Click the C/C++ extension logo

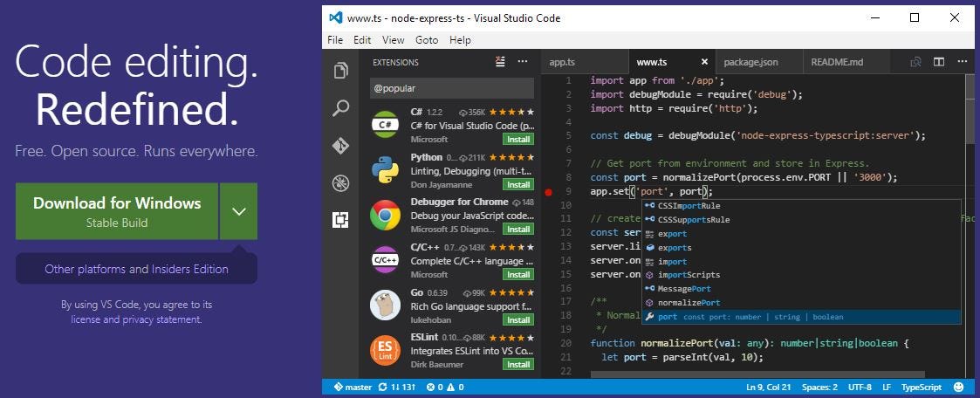pyautogui.click(x=385, y=261)
